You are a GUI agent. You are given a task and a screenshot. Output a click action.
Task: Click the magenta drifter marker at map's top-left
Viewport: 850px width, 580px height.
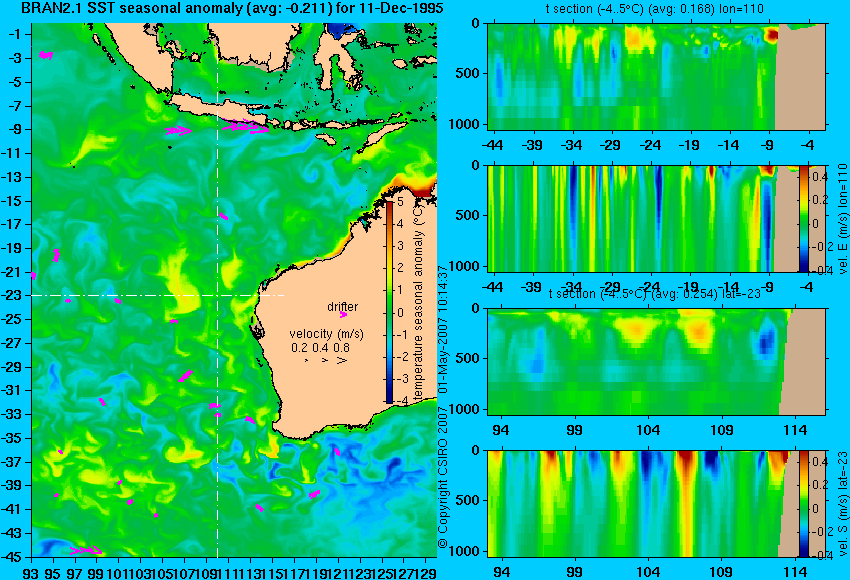click(46, 55)
